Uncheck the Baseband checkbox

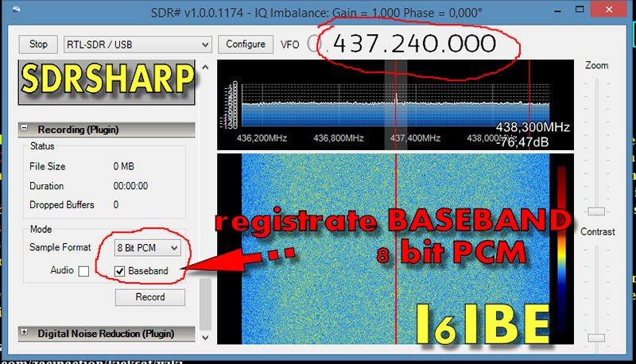coord(119,271)
